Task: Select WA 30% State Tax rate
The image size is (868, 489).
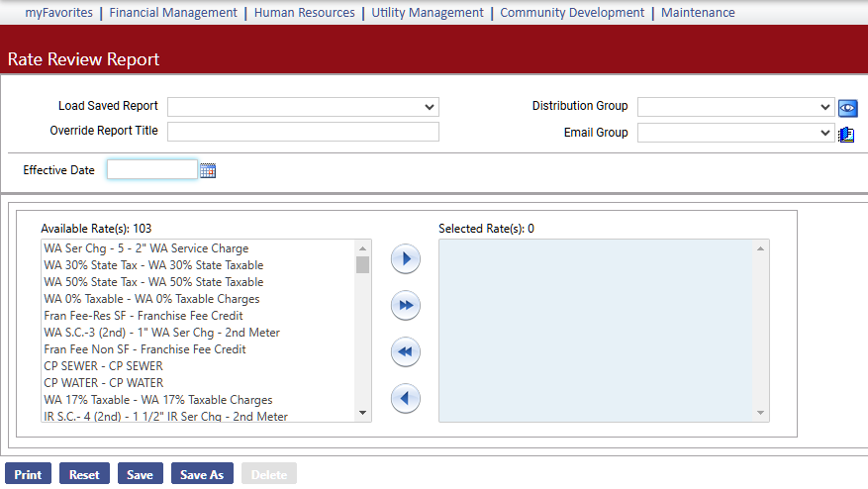Action: click(153, 265)
